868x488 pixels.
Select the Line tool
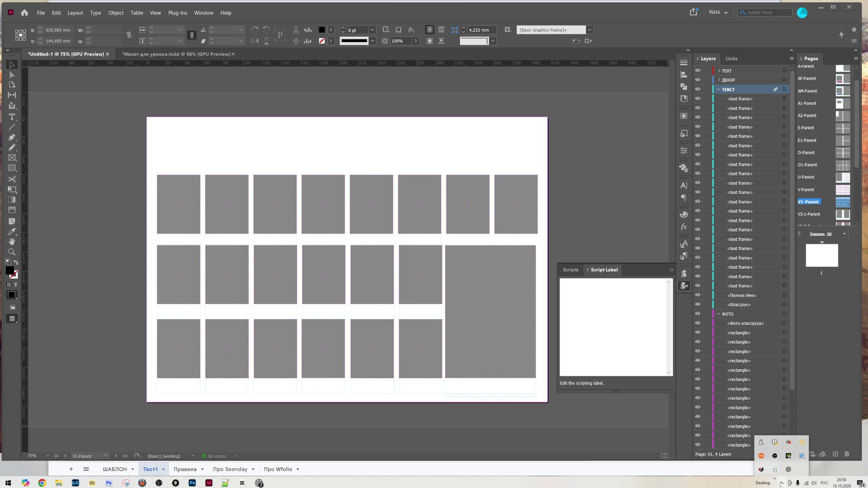tap(12, 127)
